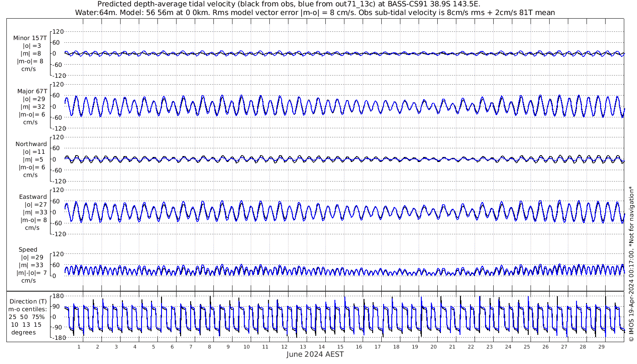This screenshot has height=364, width=637.
Task: Select '|m|-|o|= 7' in the Speed panel
Action: coord(32,273)
